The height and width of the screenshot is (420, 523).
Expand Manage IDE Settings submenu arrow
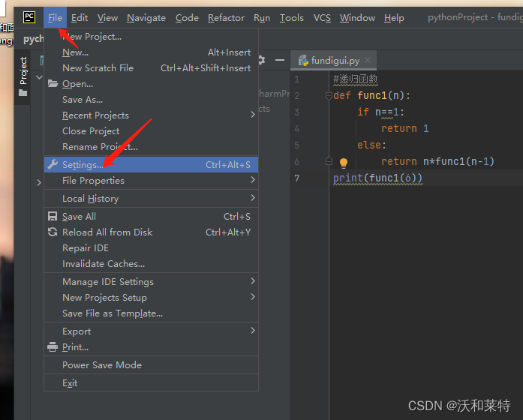point(253,281)
